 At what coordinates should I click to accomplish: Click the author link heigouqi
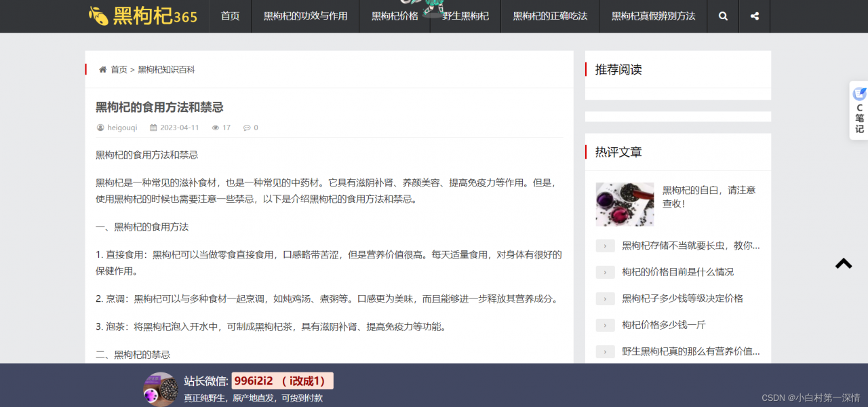(x=122, y=128)
